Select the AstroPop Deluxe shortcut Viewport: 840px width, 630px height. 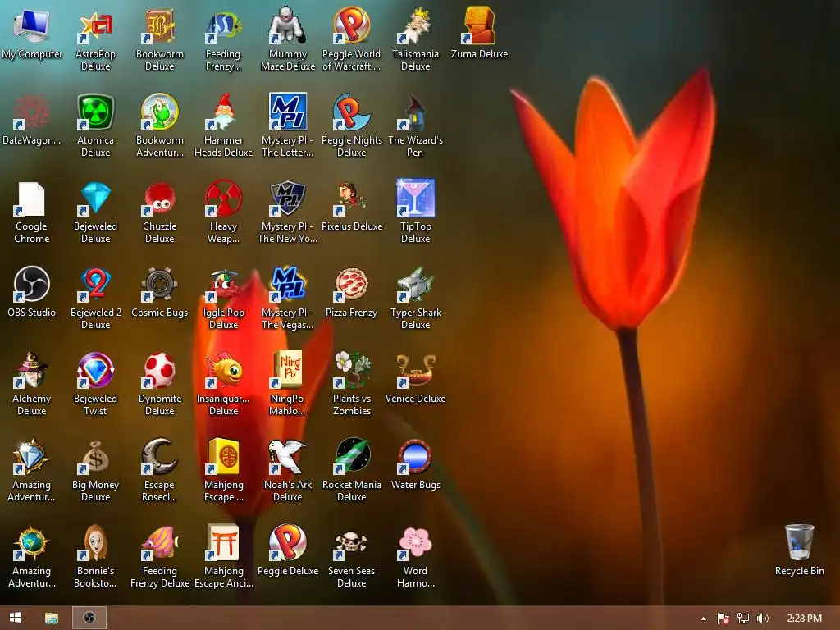coord(95,27)
